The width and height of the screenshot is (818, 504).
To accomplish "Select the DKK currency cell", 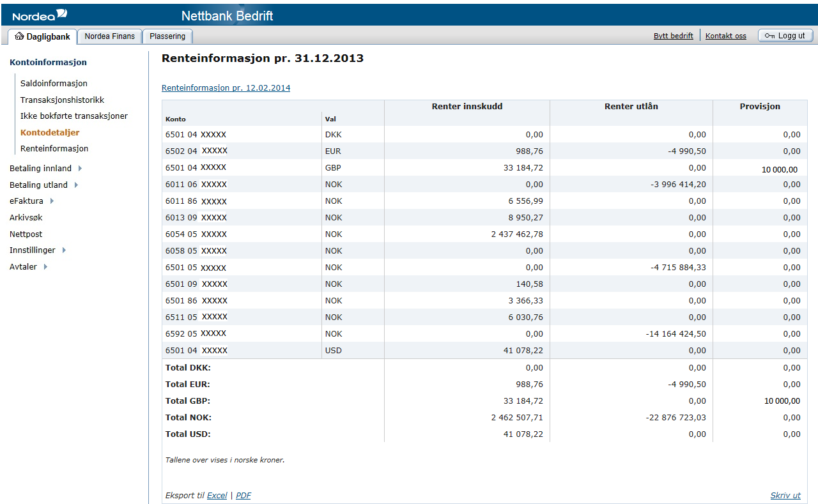I will 334,135.
